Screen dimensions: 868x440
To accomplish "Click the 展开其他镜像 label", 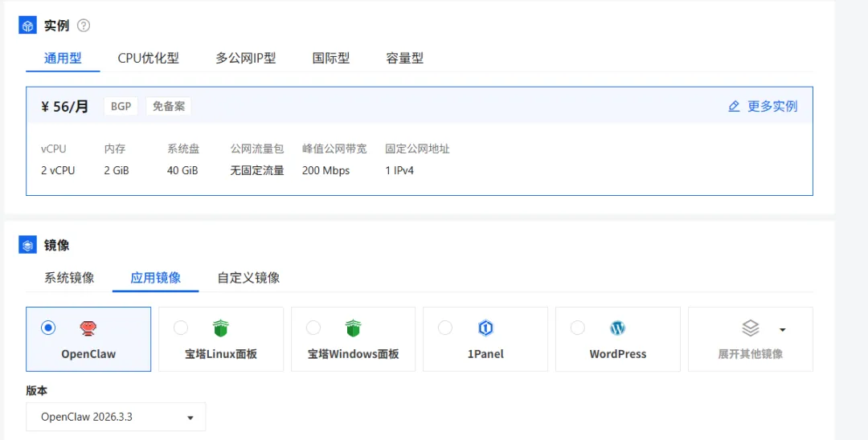I will (x=750, y=354).
